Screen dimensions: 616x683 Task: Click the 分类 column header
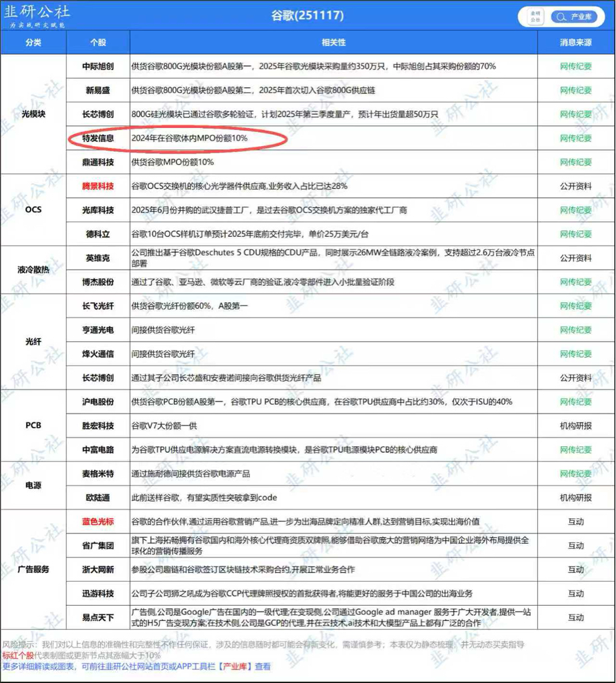pos(33,42)
